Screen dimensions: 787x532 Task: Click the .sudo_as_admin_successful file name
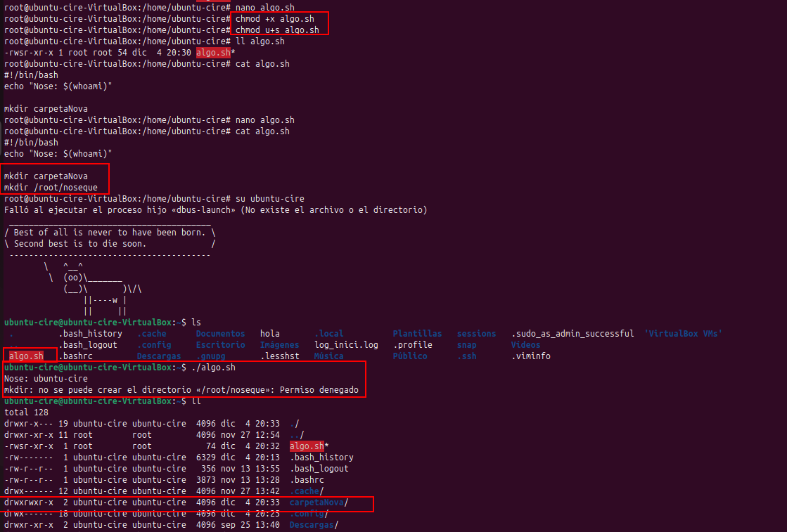572,334
